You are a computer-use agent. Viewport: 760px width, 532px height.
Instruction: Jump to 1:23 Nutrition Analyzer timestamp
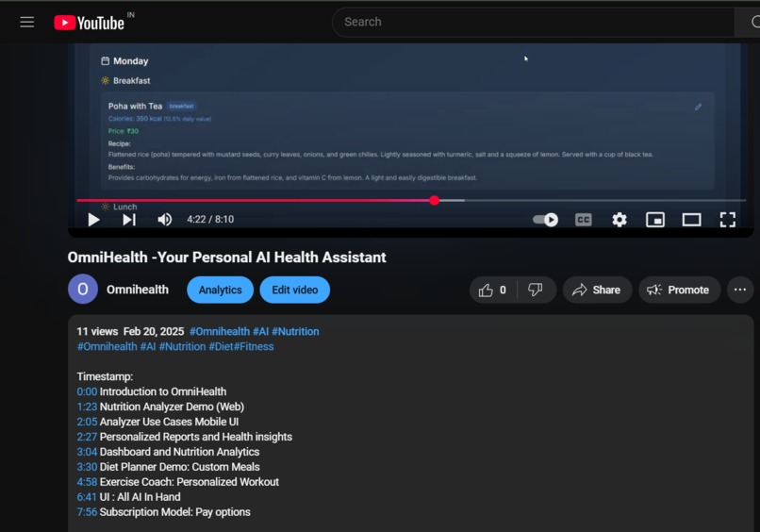tap(87, 407)
